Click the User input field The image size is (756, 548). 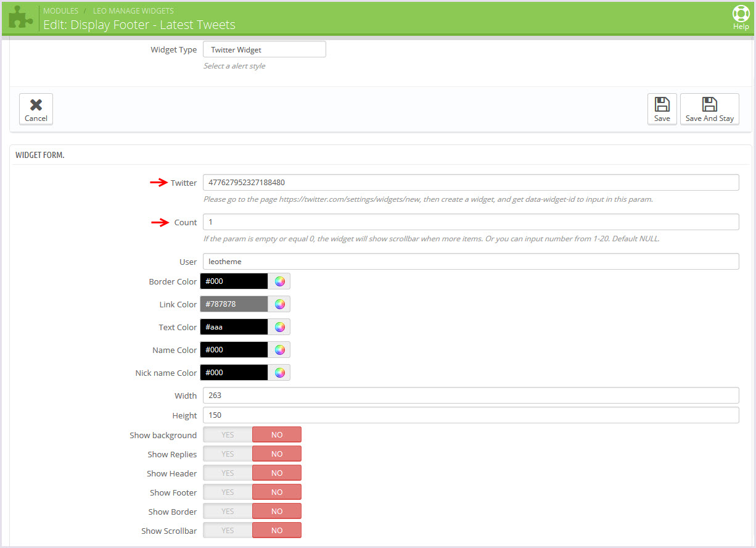(x=470, y=262)
